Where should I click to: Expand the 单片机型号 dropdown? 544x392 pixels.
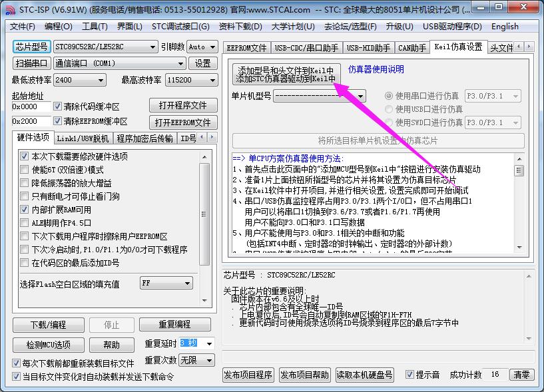click(x=361, y=96)
